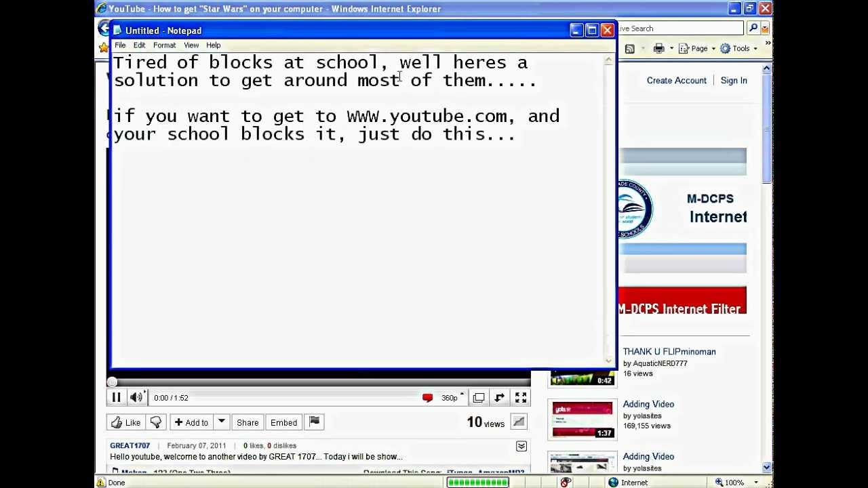Viewport: 868px width, 488px height.
Task: Like the video
Action: (x=125, y=422)
